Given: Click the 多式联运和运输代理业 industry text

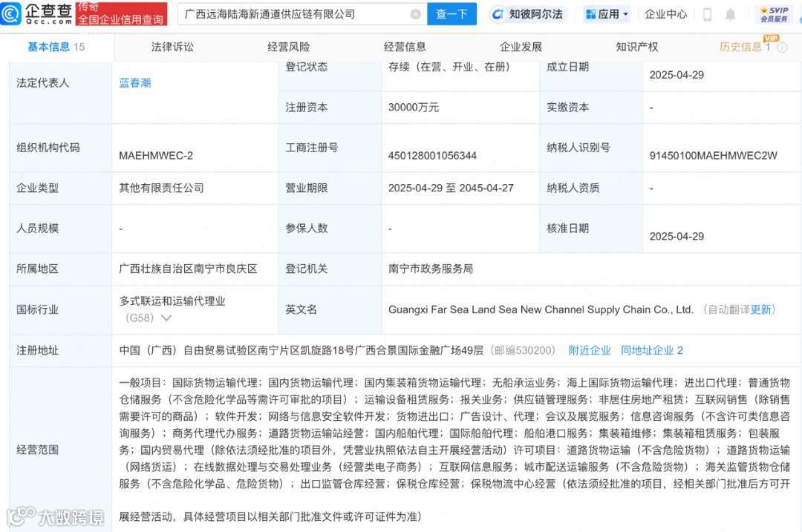Looking at the screenshot, I should coord(172,301).
